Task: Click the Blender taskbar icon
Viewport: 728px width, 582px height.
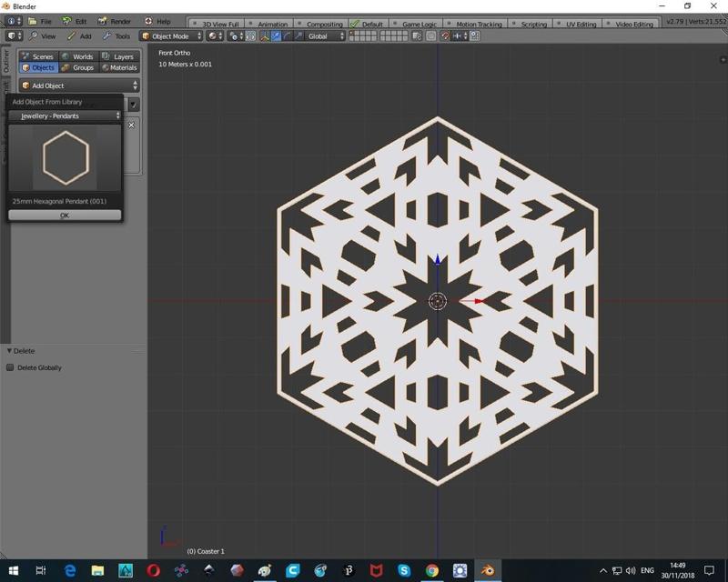Action: (x=488, y=570)
